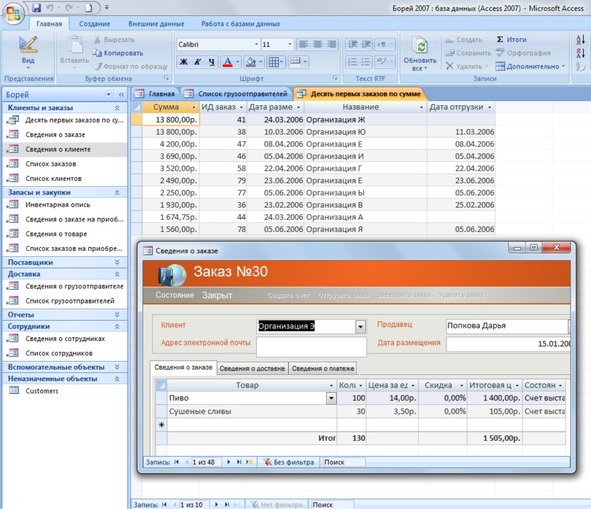Click Адрес электронной почты field
The image size is (591, 509).
(x=311, y=346)
